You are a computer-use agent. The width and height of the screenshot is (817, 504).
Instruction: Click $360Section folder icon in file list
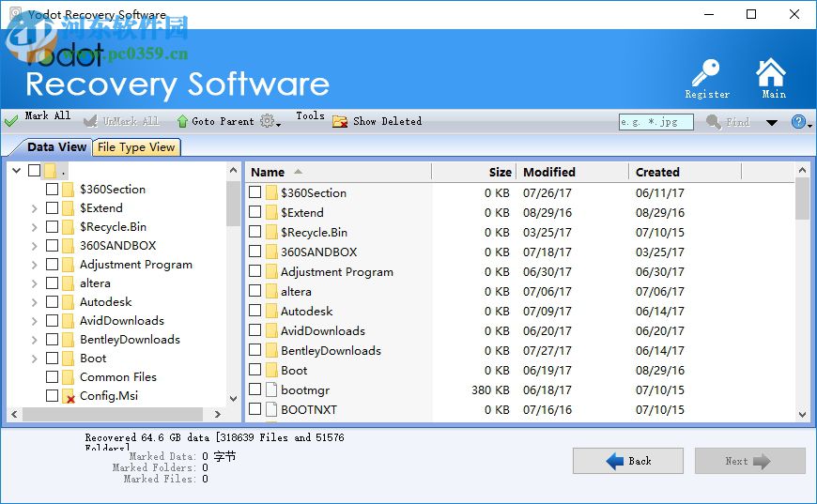(271, 192)
